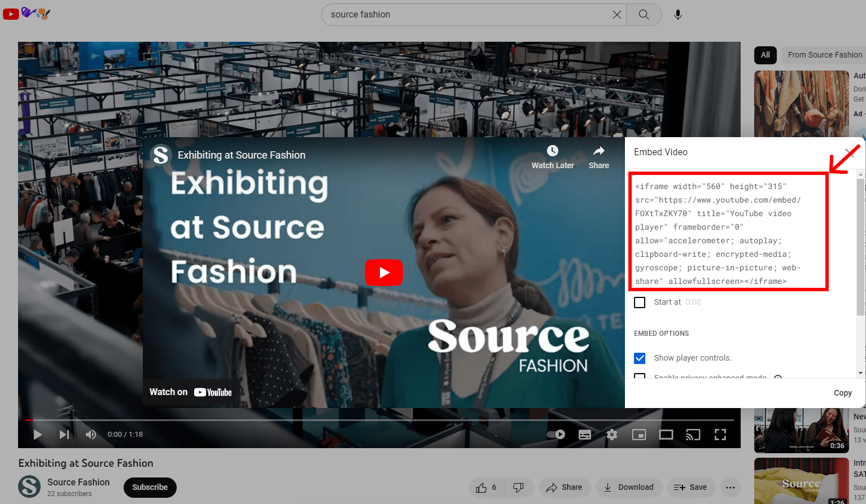Open Source Fashion channel avatar below video
Image resolution: width=866 pixels, height=504 pixels.
[x=29, y=487]
